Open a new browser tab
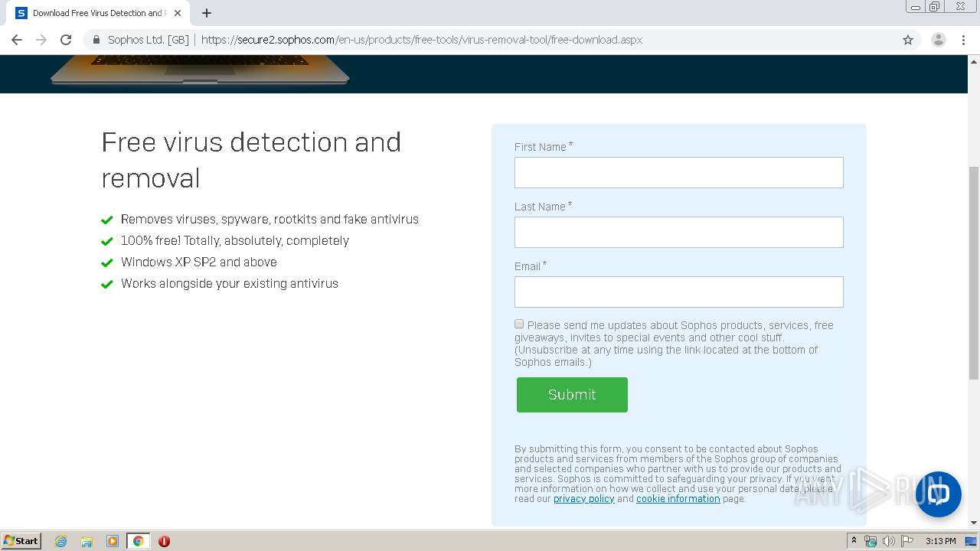Viewport: 980px width, 551px height. pyautogui.click(x=207, y=13)
